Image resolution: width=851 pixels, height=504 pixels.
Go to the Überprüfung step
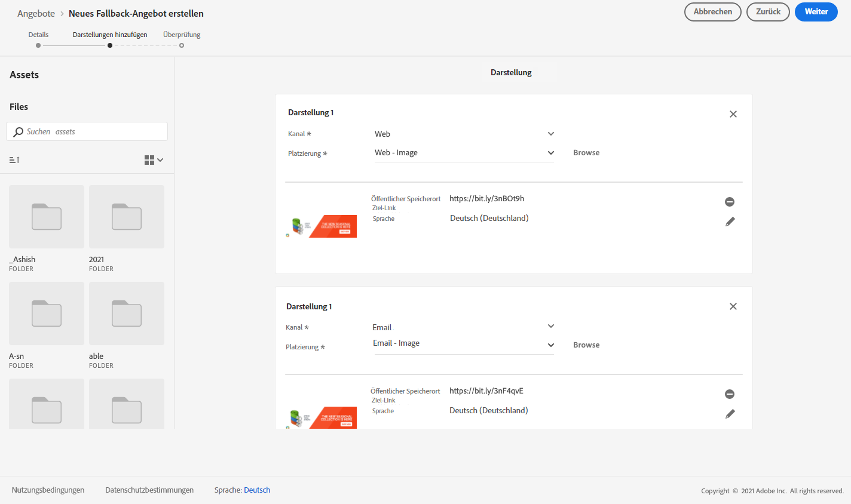click(x=182, y=45)
